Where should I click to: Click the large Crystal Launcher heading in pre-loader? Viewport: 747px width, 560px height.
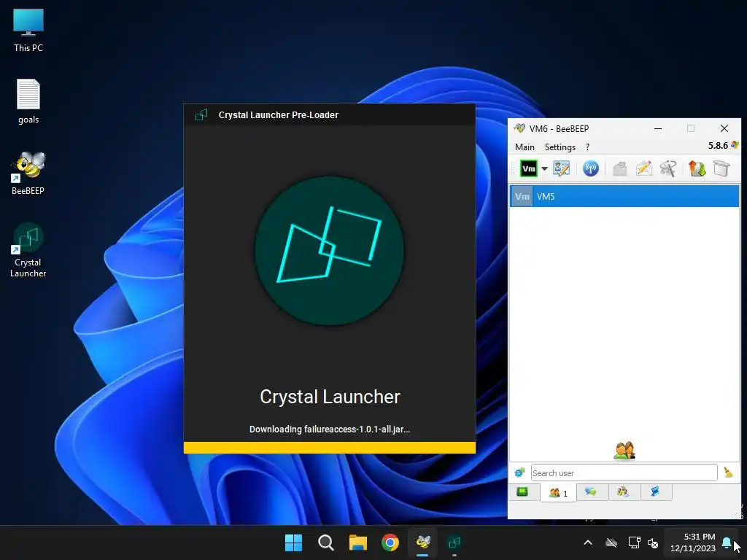(330, 397)
